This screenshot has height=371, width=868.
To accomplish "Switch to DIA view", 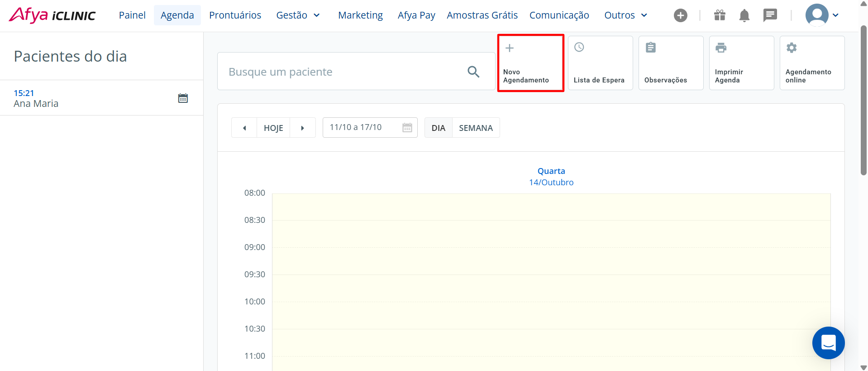I will [x=439, y=128].
